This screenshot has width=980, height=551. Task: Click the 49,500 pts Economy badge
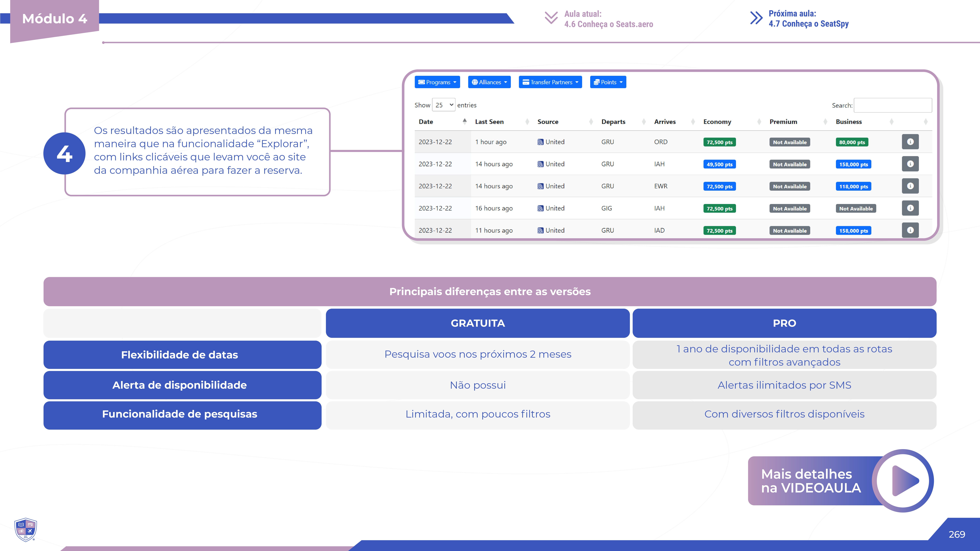click(x=719, y=164)
